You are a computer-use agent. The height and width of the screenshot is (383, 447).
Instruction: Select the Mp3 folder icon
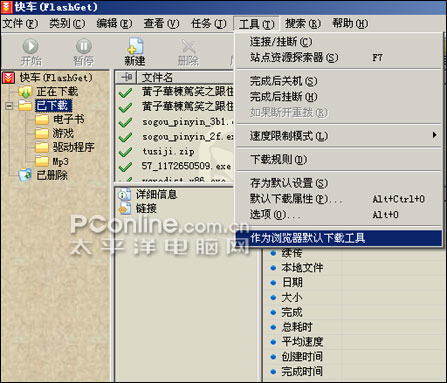tap(42, 161)
